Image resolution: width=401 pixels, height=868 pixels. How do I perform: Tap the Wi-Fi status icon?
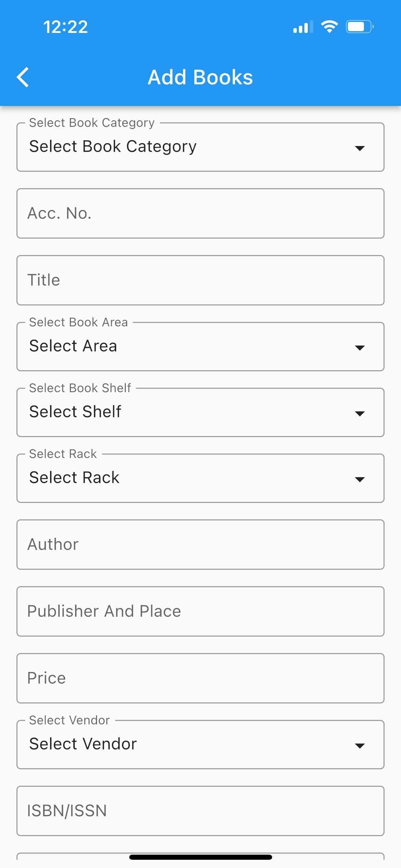point(329,27)
